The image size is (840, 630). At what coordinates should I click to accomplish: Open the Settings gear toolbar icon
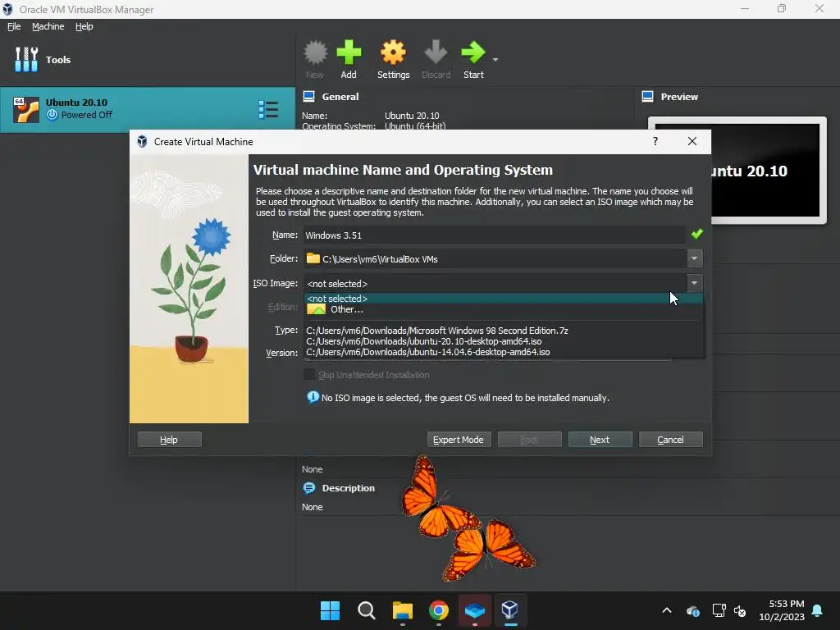click(393, 59)
